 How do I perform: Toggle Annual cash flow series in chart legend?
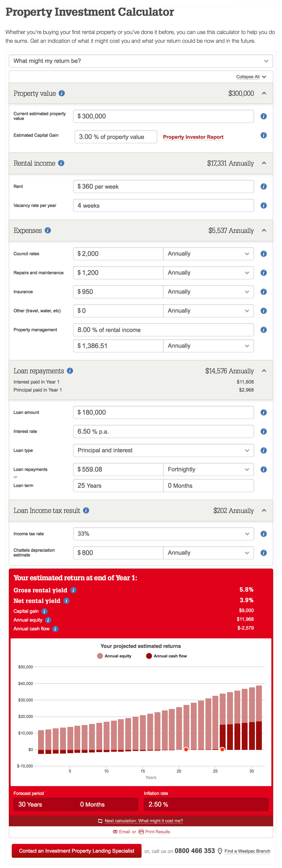click(166, 656)
